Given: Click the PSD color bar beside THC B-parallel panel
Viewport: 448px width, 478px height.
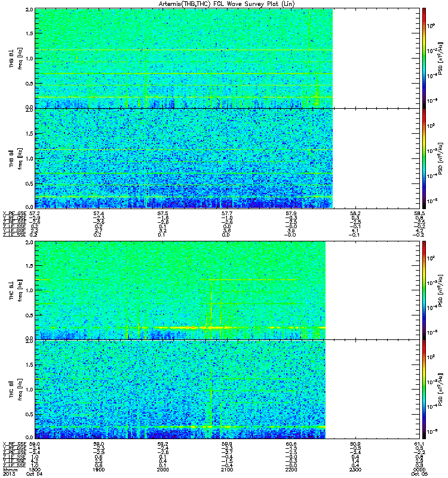Looking at the screenshot, I should point(424,390).
